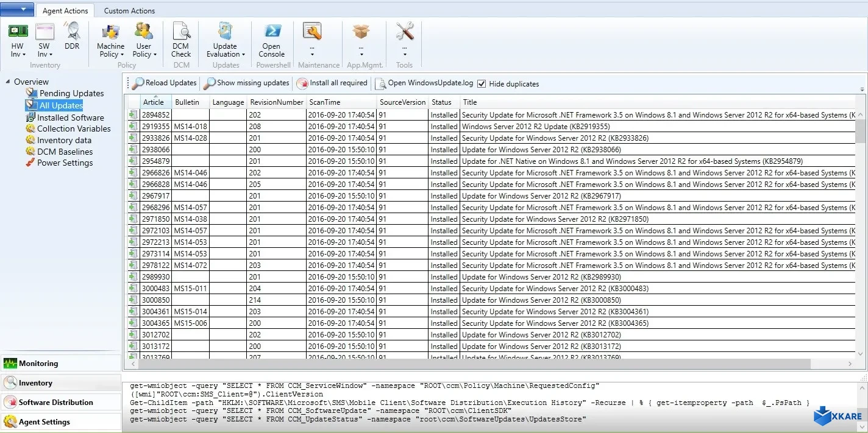Switch to the Custom Actions tab
This screenshot has width=868, height=433.
point(129,10)
